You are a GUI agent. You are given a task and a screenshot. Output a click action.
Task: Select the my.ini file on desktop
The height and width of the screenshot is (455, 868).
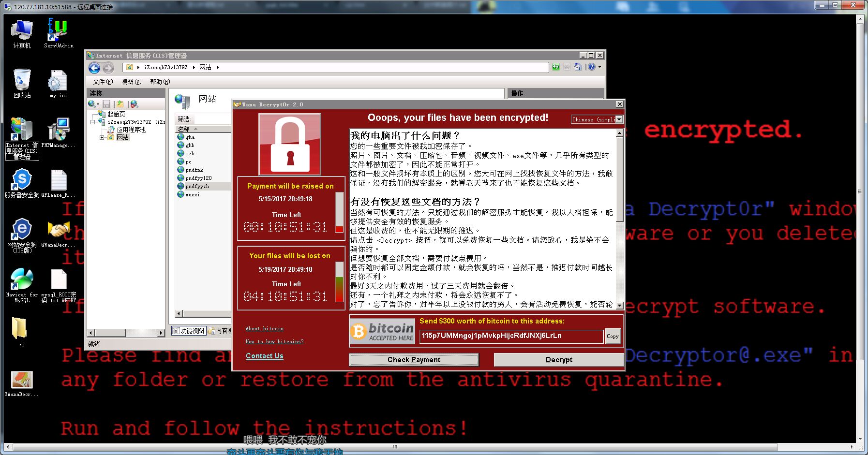pos(58,83)
